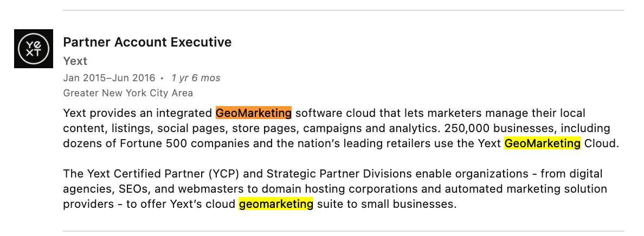644x236 pixels.
Task: Click the orange-highlighted GeoMarketing match
Action: [x=253, y=113]
